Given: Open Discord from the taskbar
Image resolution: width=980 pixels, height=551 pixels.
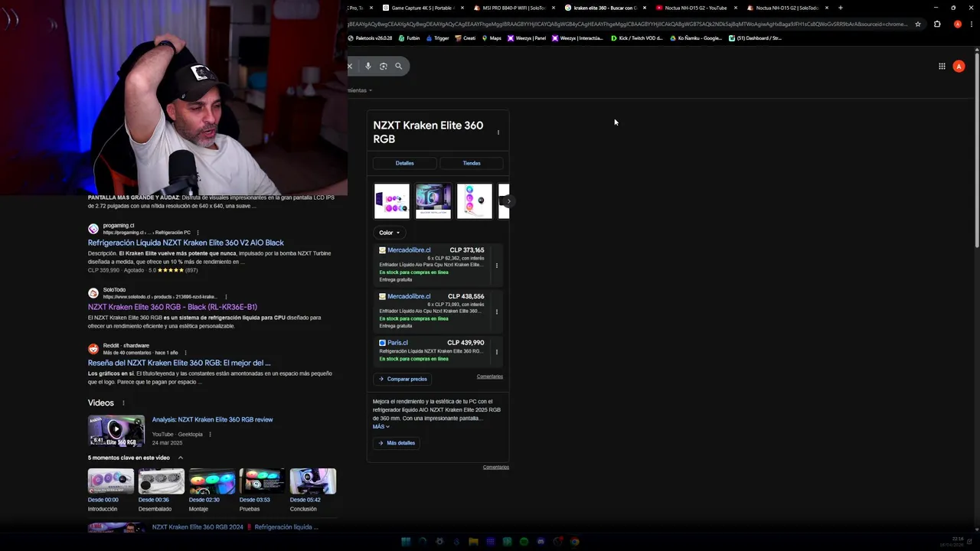Looking at the screenshot, I should (x=541, y=542).
